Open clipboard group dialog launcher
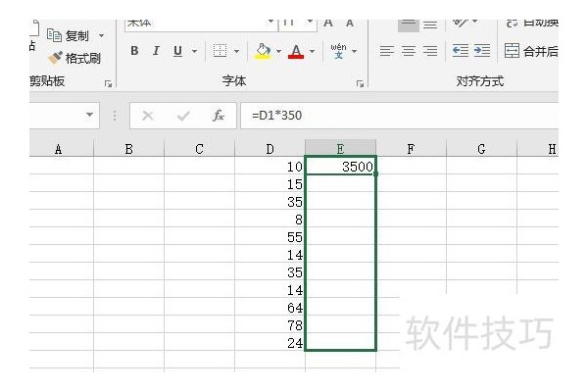The height and width of the screenshot is (392, 588). pos(109,84)
